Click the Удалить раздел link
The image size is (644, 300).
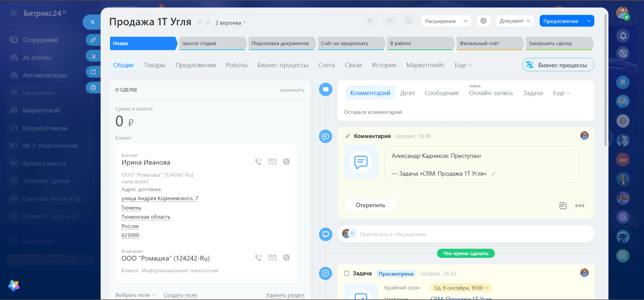[285, 295]
